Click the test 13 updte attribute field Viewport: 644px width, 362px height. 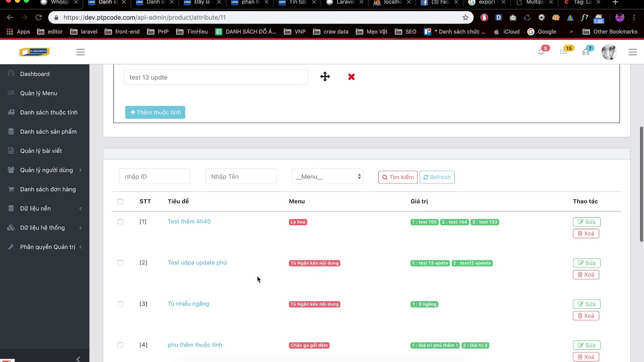click(216, 77)
